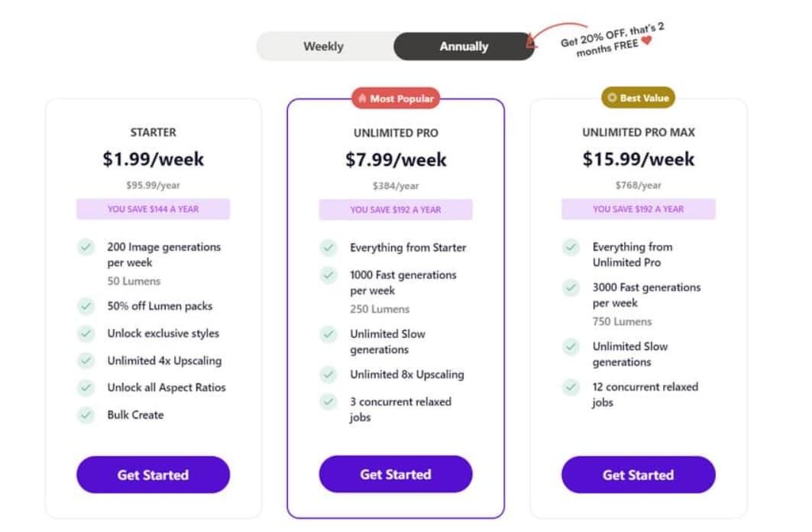This screenshot has width=812, height=532.
Task: Click the $7.99/week price
Action: (x=396, y=160)
